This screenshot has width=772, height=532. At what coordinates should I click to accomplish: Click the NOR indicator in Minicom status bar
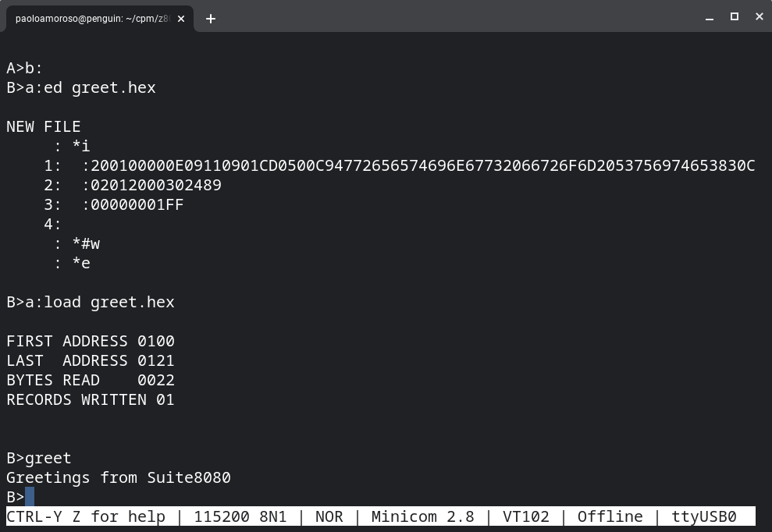click(329, 516)
